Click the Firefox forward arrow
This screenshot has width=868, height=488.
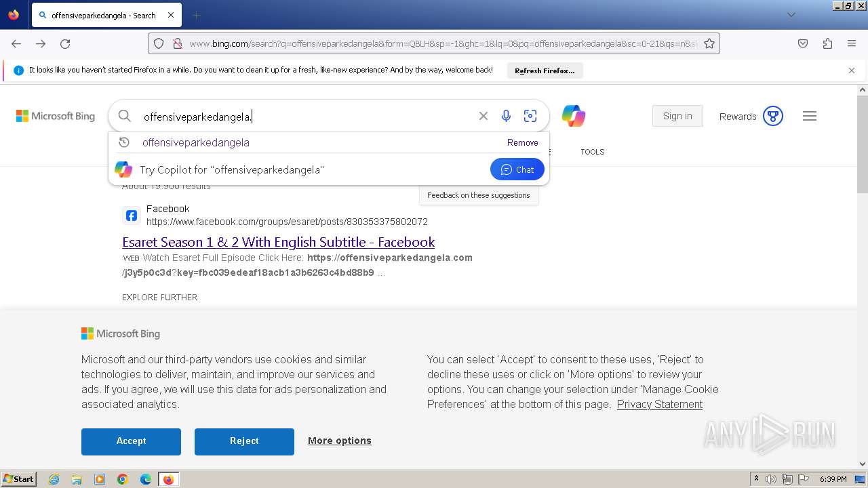click(x=41, y=43)
